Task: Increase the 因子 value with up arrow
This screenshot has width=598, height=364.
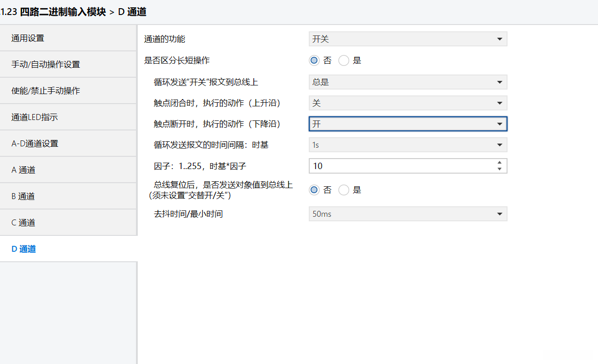Action: 499,163
